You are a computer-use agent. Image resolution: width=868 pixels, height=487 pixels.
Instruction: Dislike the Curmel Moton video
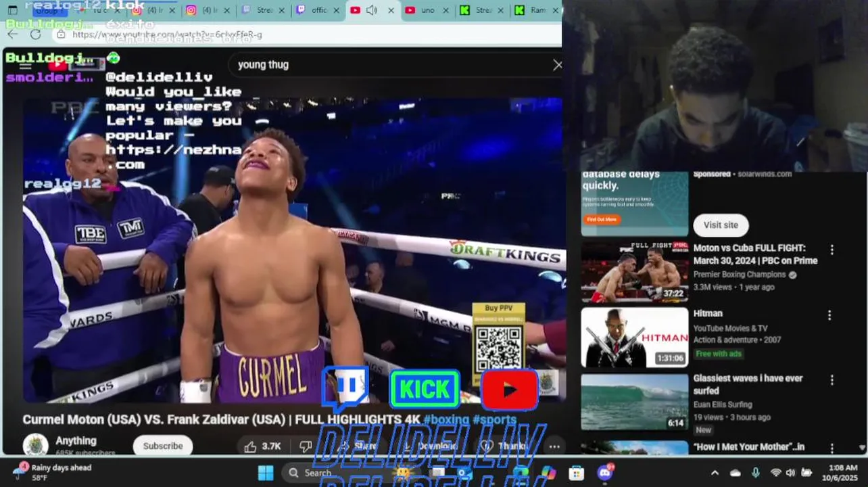click(x=306, y=446)
